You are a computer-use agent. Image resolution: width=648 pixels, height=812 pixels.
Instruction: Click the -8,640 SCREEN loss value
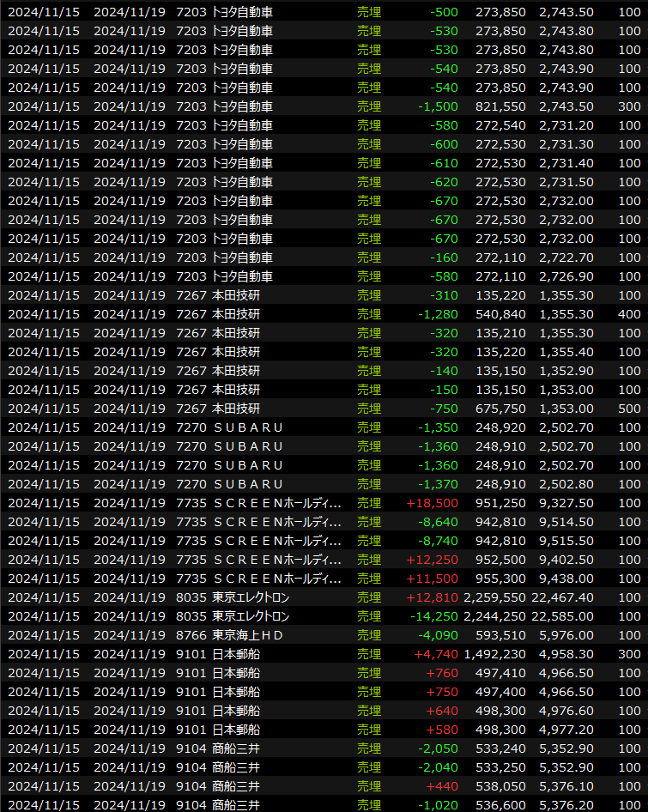point(438,522)
